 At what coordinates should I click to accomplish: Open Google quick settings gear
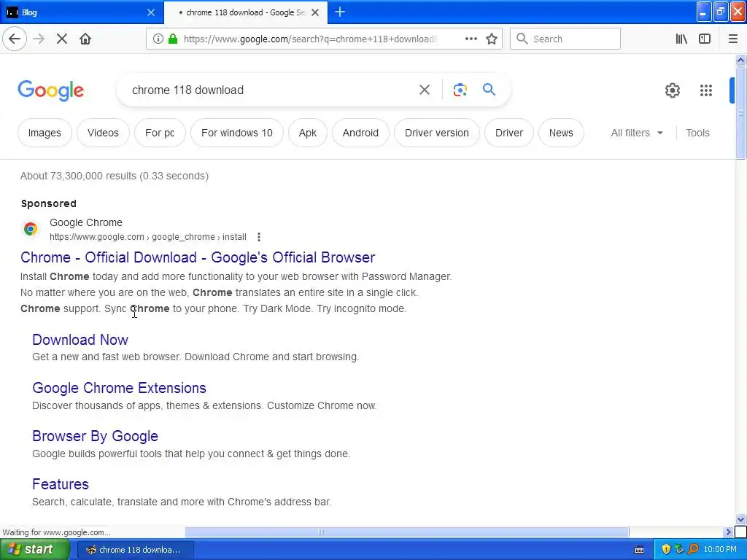(x=672, y=90)
